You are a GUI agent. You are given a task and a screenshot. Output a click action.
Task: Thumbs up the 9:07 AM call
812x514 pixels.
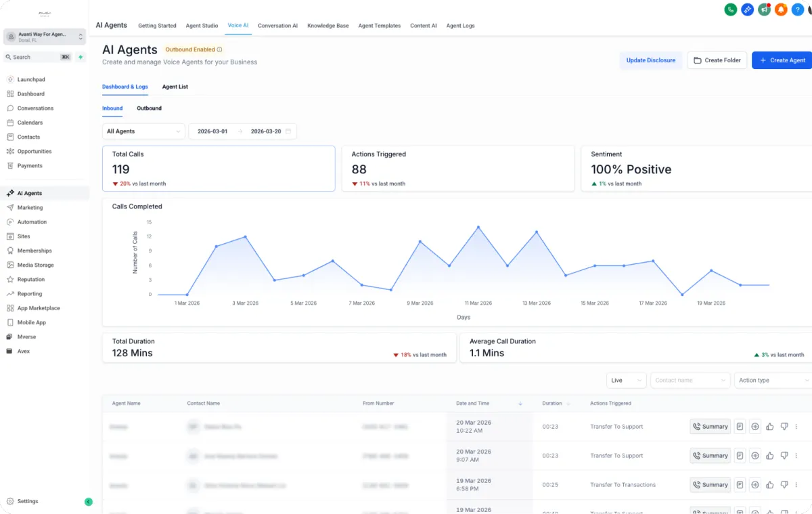pyautogui.click(x=770, y=456)
